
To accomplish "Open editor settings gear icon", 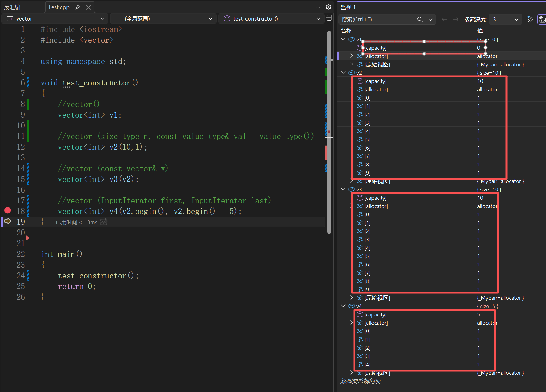I will [x=329, y=7].
